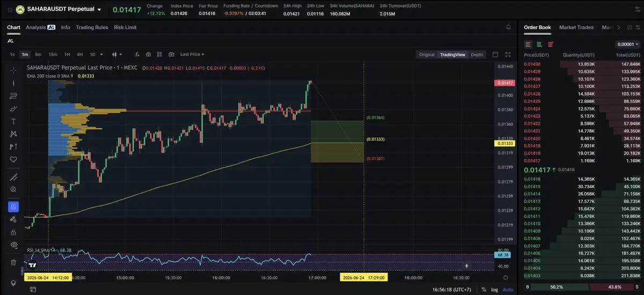644x295 pixels.
Task: Select the 15m timeframe
Action: click(x=53, y=54)
